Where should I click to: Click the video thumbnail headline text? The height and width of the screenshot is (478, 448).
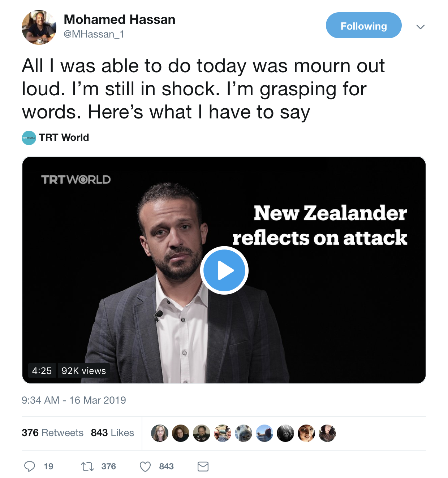pyautogui.click(x=320, y=225)
